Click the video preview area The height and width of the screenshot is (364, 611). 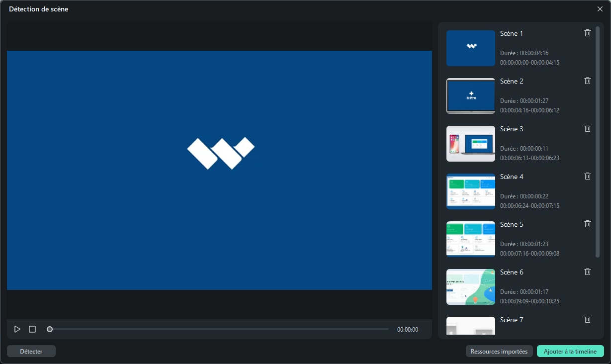219,170
